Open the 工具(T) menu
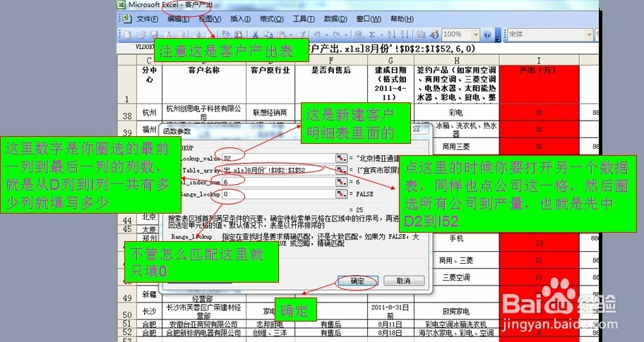 (304, 19)
